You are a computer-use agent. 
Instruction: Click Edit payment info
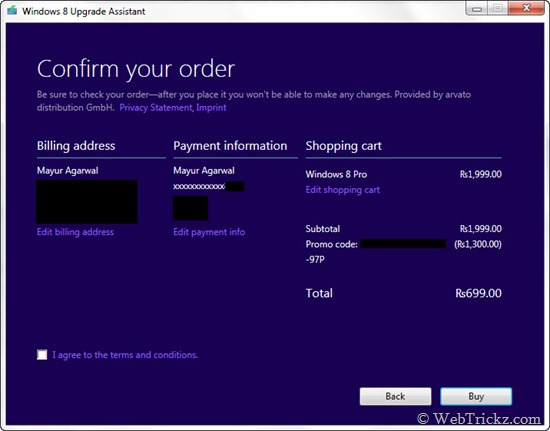(x=209, y=232)
